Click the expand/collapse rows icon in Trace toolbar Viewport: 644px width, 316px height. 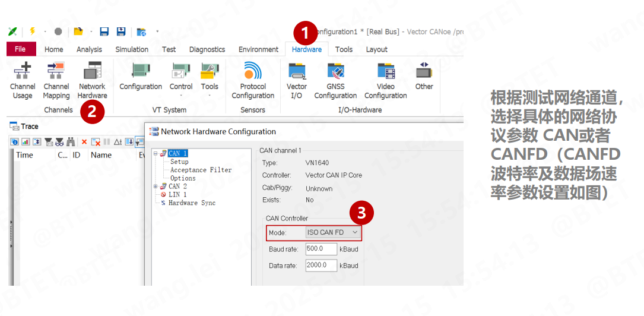[37, 142]
